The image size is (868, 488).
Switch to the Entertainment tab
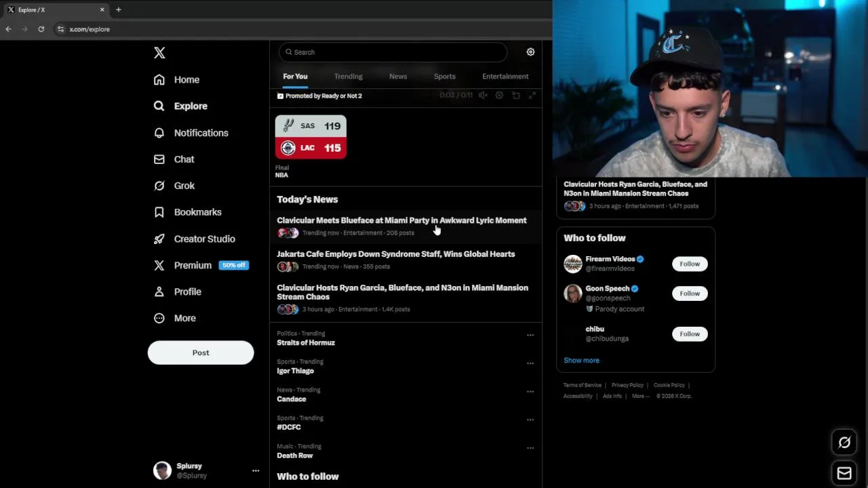point(505,77)
